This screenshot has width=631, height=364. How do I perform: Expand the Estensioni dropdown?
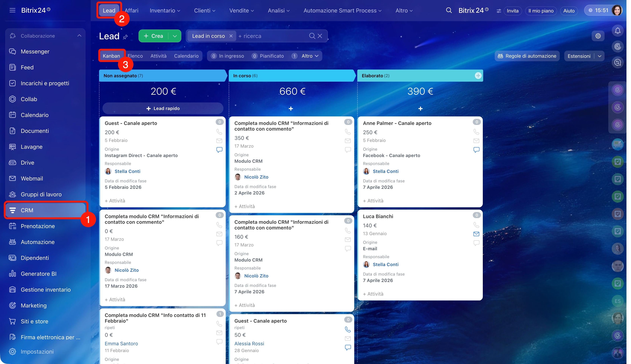click(x=599, y=56)
